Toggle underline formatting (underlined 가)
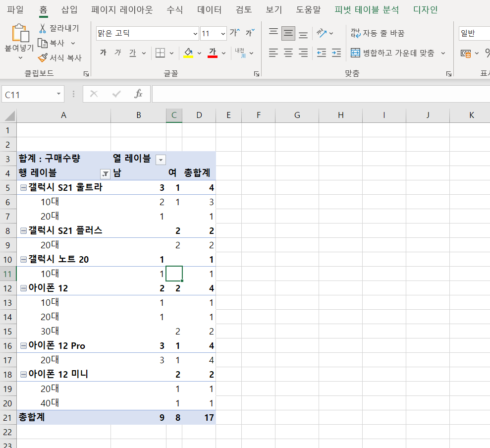Image resolution: width=490 pixels, height=448 pixels. (132, 53)
